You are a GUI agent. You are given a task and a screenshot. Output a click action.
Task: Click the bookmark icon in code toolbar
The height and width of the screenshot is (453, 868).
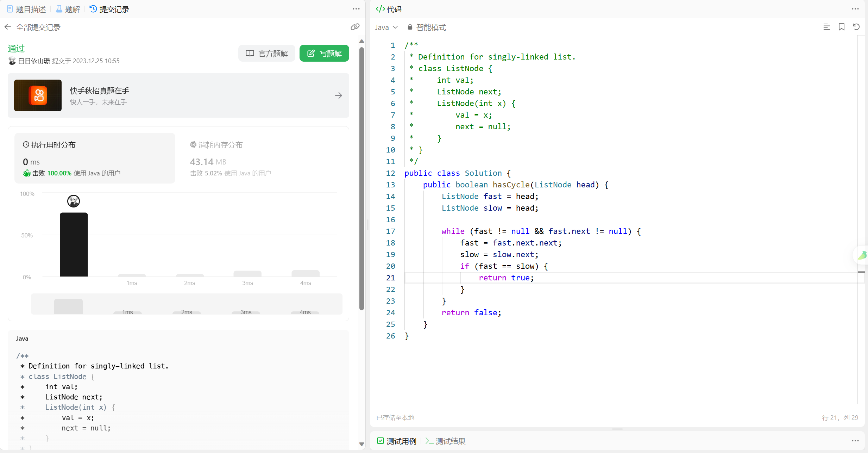point(841,27)
